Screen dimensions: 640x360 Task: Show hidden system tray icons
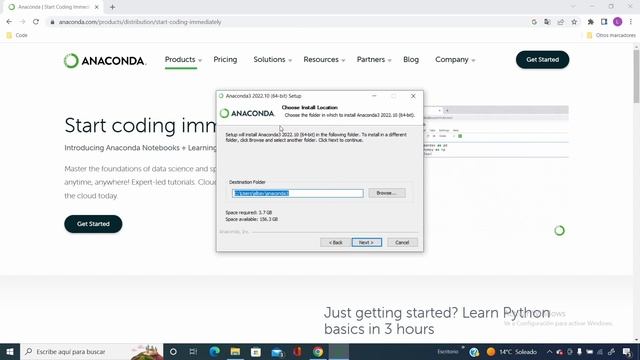click(549, 351)
